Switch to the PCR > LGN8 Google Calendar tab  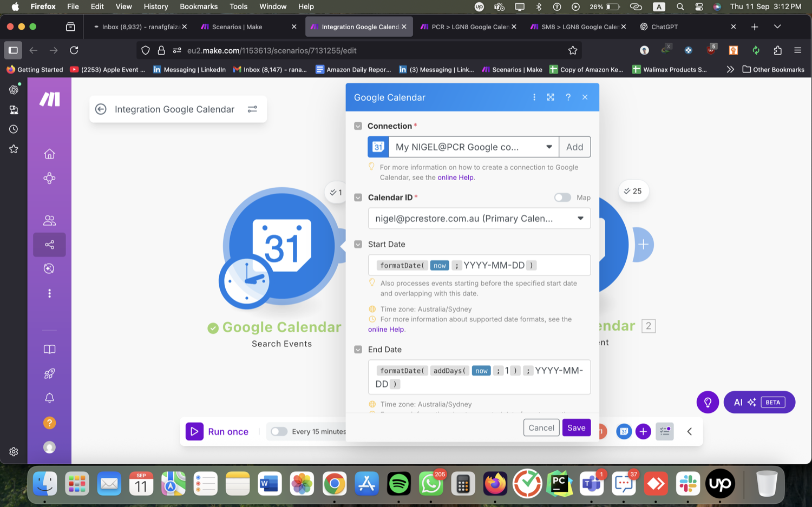coord(468,27)
